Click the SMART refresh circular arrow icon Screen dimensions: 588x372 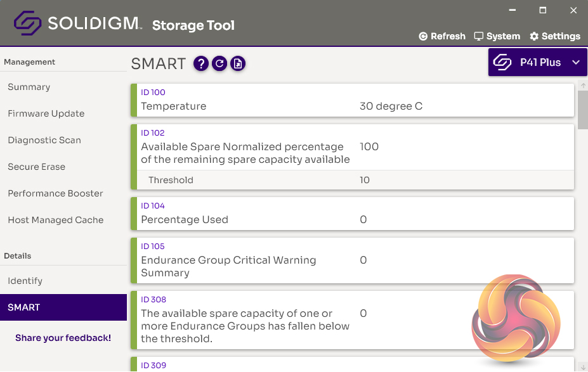[219, 63]
